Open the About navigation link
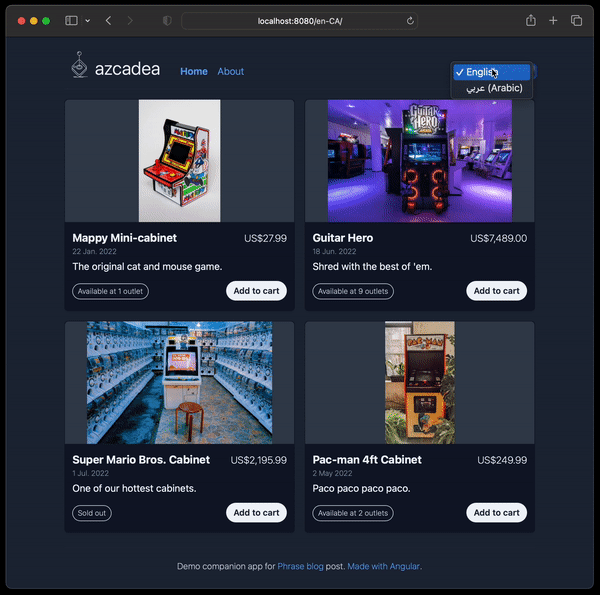600x595 pixels. [x=230, y=71]
